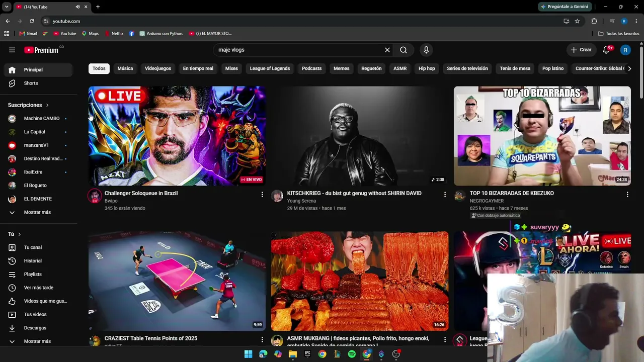Open Historial in the sidebar
644x362 pixels.
tap(38, 261)
